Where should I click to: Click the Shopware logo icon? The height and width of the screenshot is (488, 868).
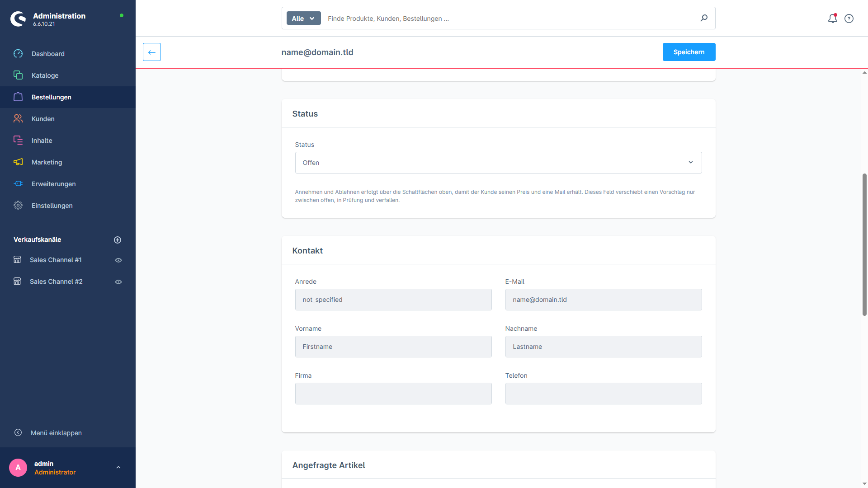tap(18, 19)
